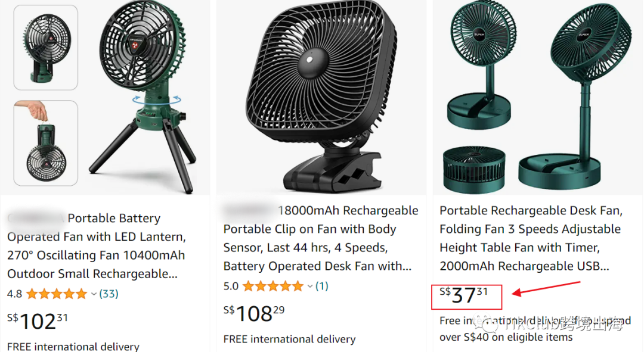Click the collapsed folded fan picture
The image size is (644, 352).
[476, 169]
